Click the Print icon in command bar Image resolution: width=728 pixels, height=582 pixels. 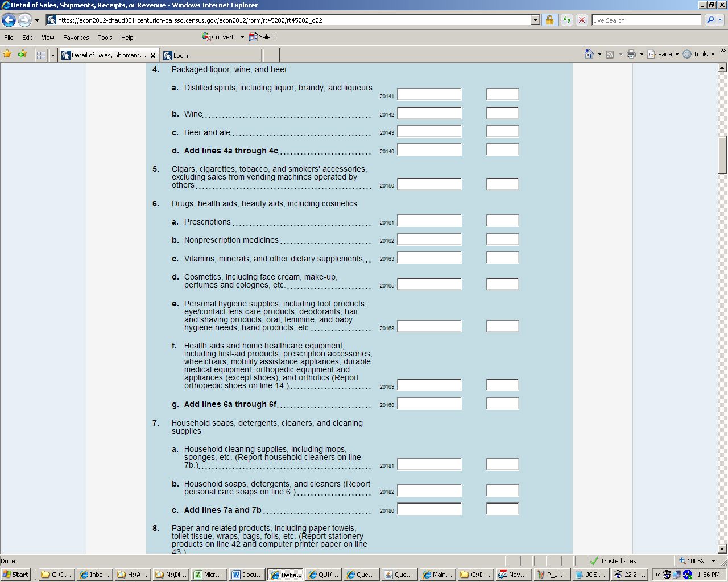click(x=631, y=54)
